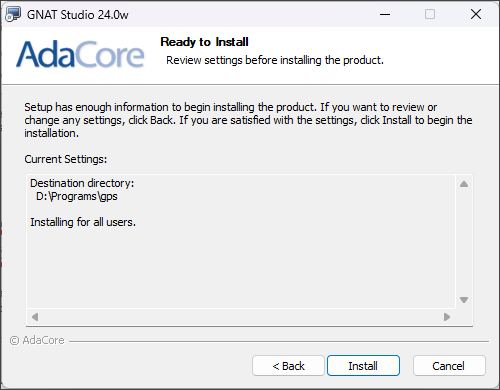Click the horizontal scrollbar track in settings box
Screen dimensions: 500x390
[241, 317]
